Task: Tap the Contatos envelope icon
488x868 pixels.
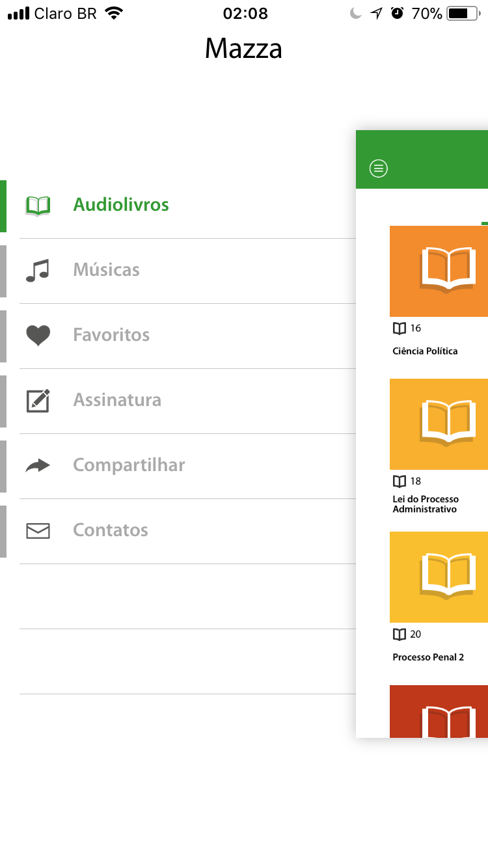Action: pyautogui.click(x=38, y=530)
